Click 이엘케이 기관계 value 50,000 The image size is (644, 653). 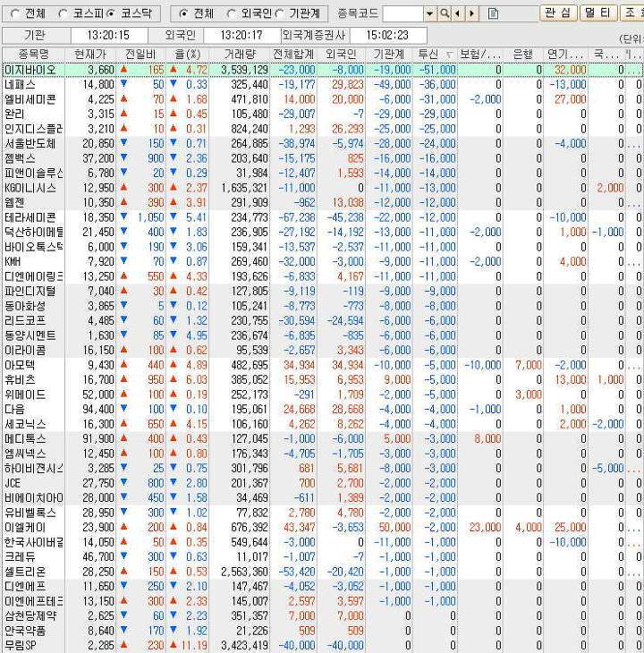click(x=394, y=528)
